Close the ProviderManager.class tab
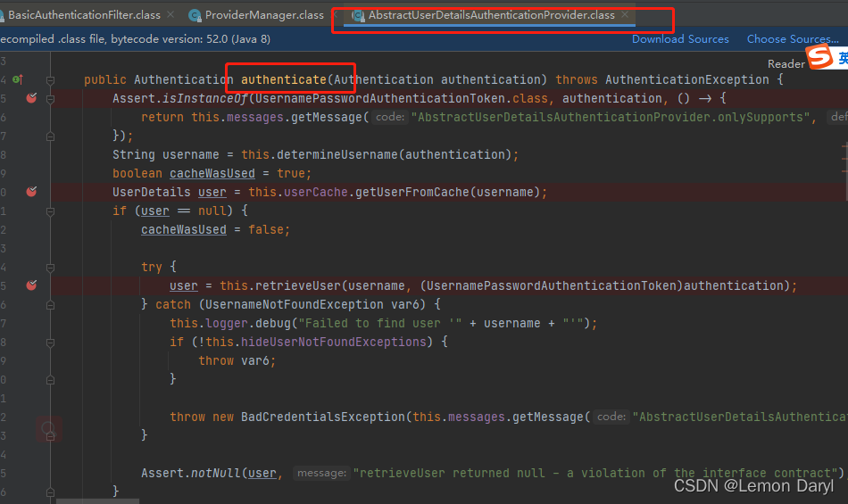848x504 pixels. pyautogui.click(x=335, y=14)
